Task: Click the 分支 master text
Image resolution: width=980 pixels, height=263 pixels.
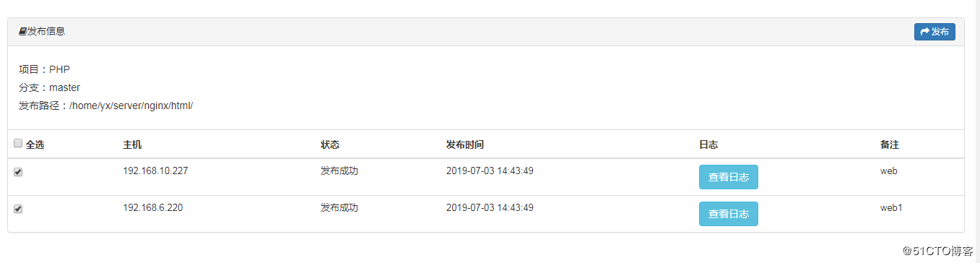Action: coord(49,87)
